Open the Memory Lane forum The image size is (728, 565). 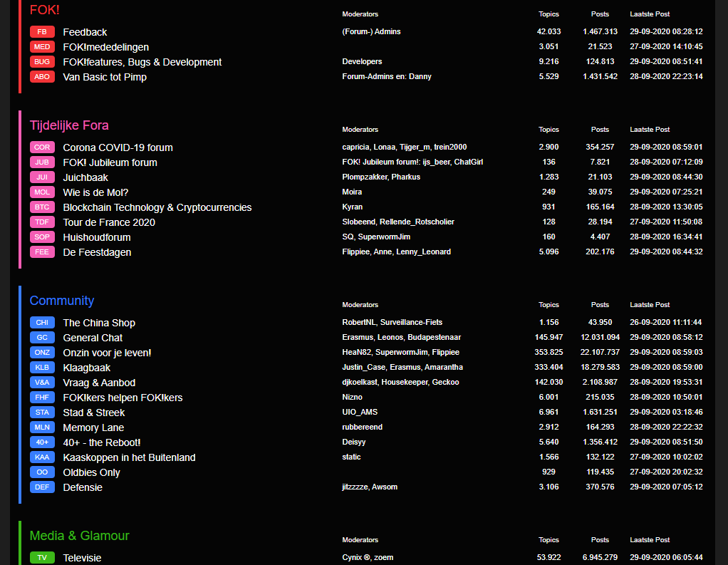93,427
